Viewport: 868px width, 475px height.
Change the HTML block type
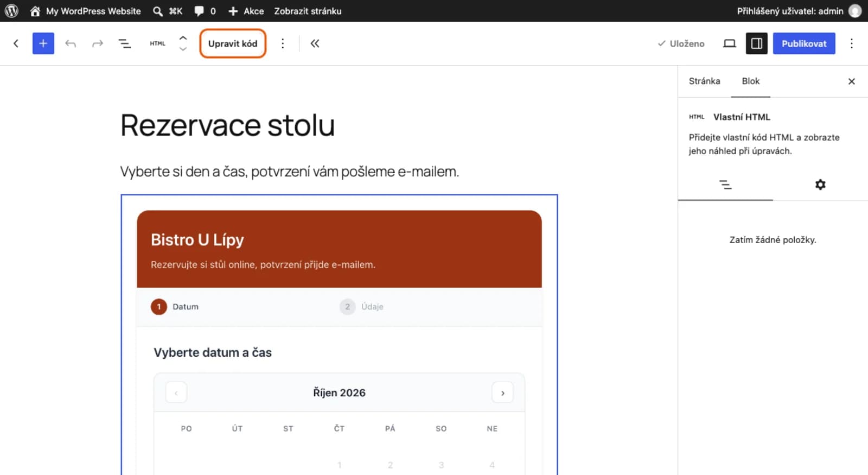point(157,43)
